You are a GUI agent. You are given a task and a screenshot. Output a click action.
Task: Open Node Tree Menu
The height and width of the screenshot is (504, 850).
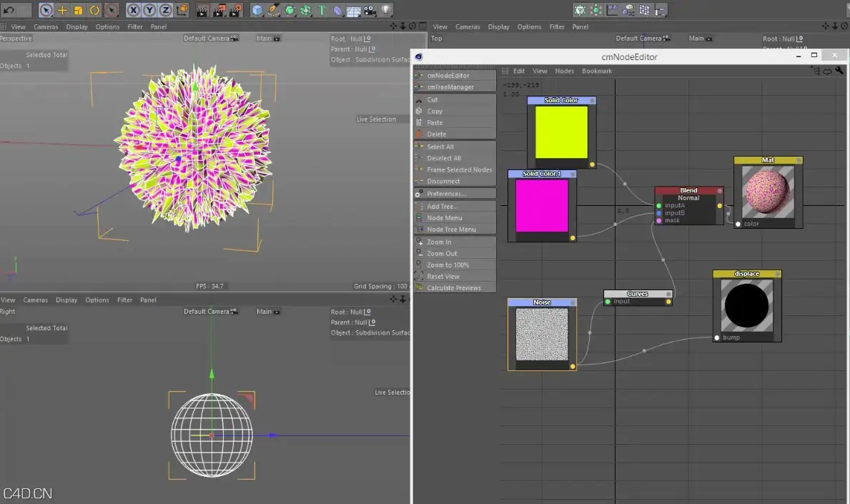point(455,229)
